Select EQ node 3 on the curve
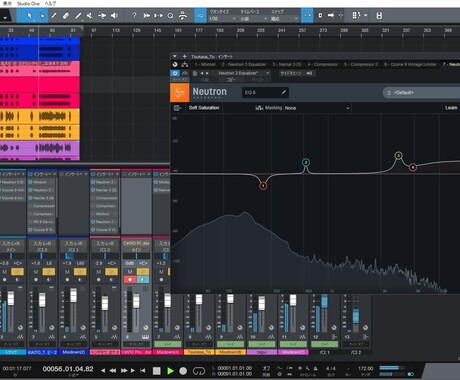 click(398, 155)
